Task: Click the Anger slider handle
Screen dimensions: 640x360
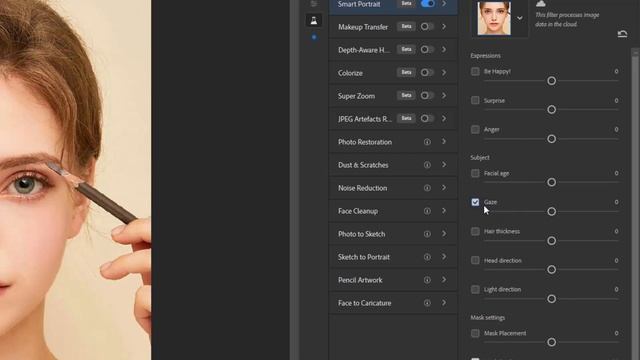Action: coord(551,139)
